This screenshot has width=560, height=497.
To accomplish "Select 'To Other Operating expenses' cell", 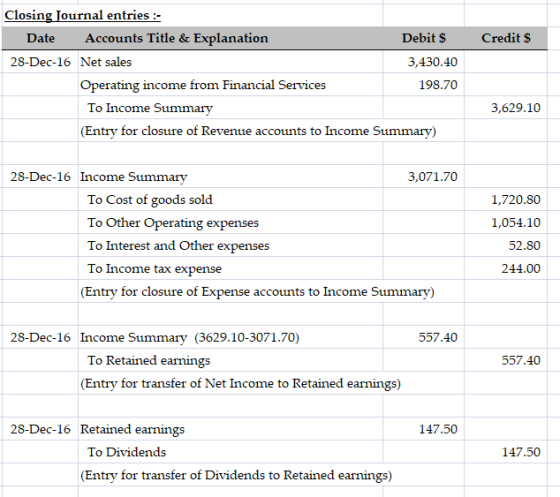I will pyautogui.click(x=173, y=223).
